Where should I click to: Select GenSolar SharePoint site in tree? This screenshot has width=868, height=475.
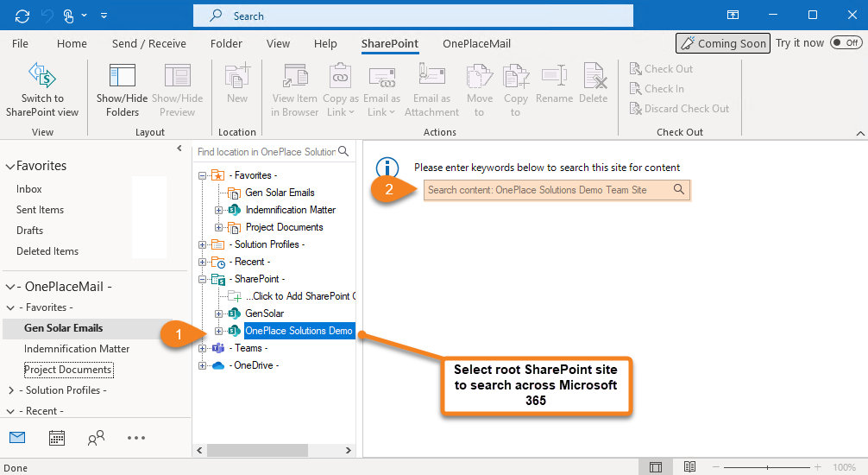pos(264,313)
